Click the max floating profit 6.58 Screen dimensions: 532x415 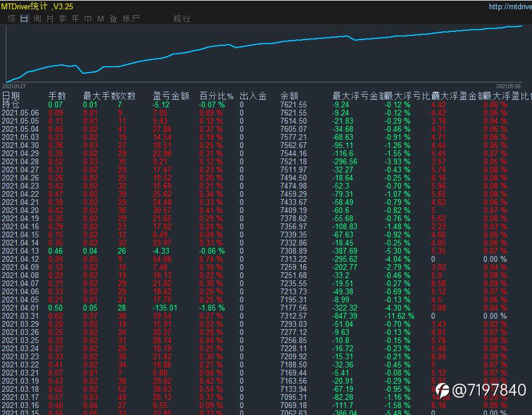click(439, 283)
